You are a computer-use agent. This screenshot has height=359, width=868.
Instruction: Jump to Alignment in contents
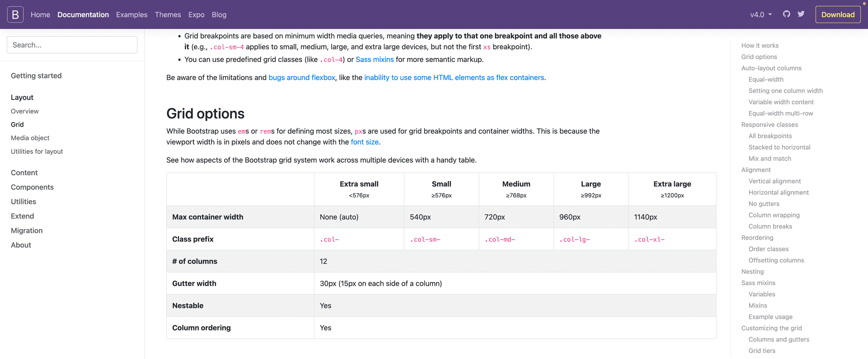(x=756, y=170)
